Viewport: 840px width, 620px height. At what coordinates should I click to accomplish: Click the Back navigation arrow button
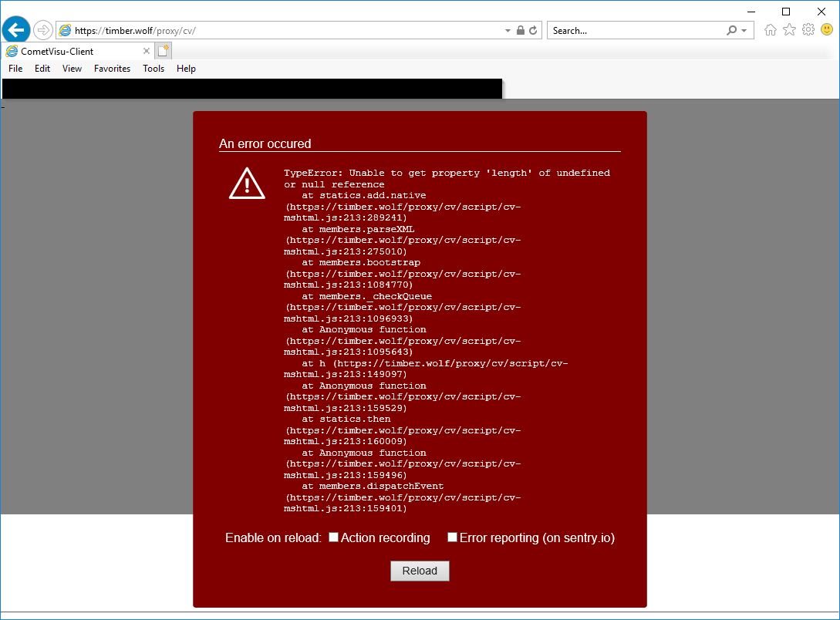[16, 30]
